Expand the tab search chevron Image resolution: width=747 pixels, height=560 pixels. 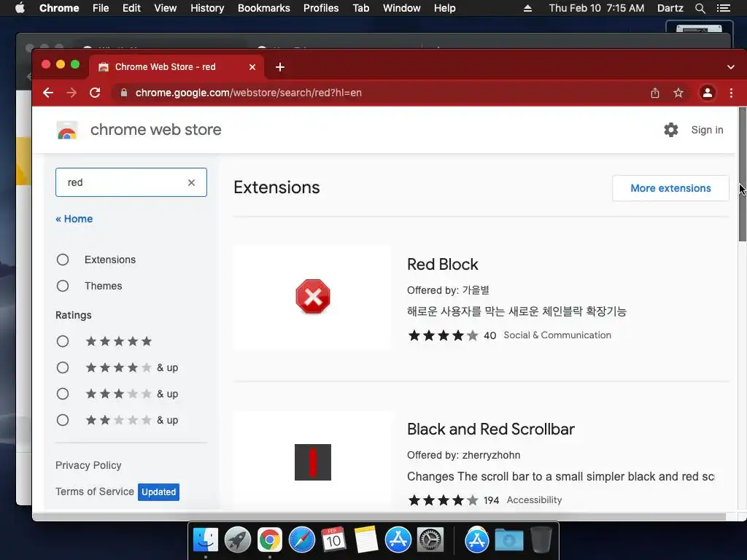pos(731,67)
